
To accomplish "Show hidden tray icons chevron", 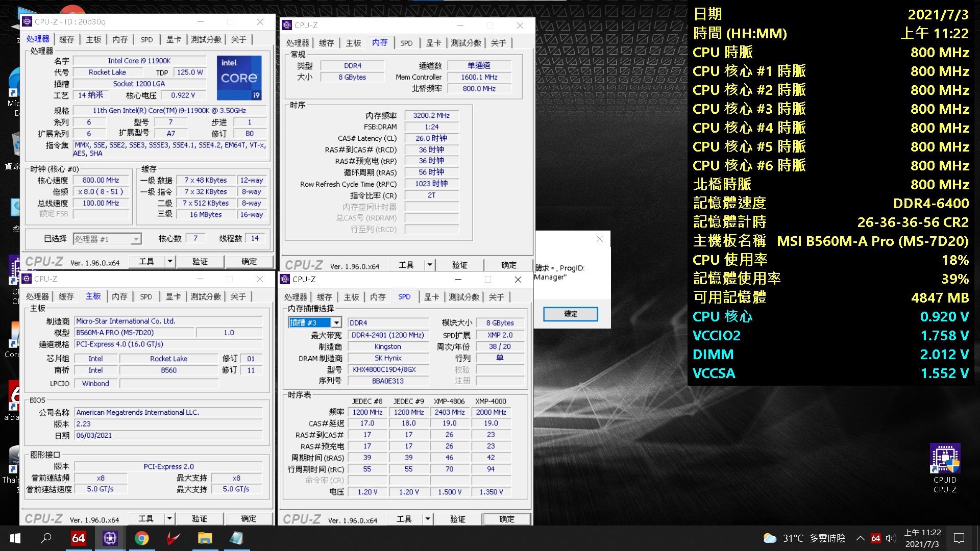I will click(860, 538).
